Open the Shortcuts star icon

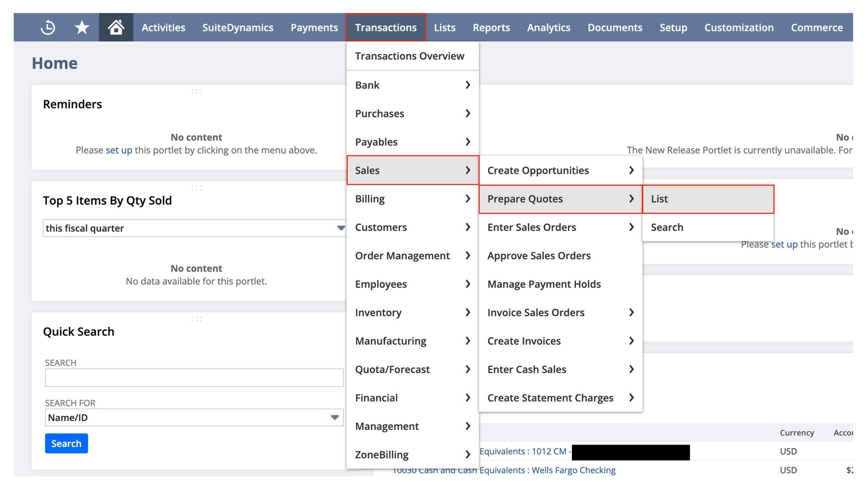tap(82, 28)
